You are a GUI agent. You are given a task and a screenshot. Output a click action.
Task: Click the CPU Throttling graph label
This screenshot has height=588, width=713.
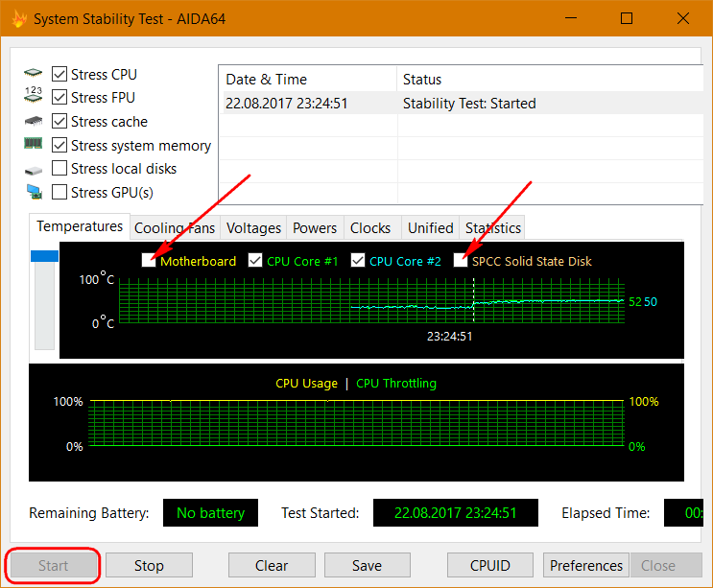click(x=396, y=384)
